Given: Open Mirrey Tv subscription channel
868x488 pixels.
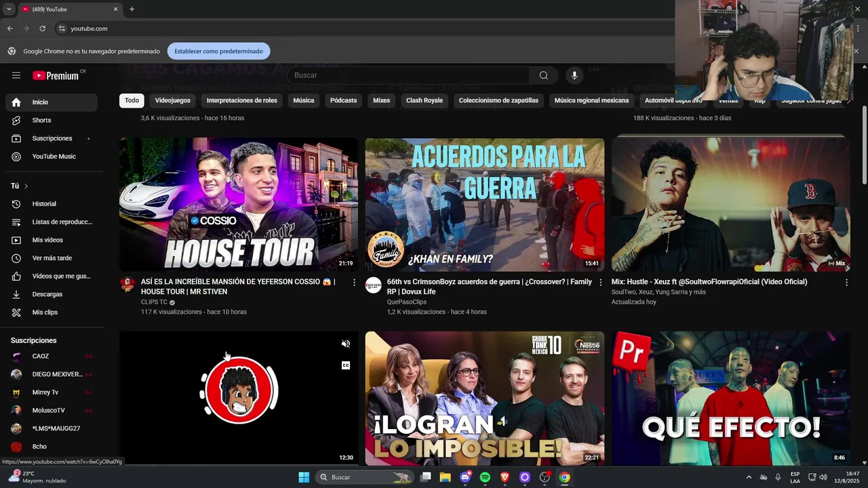Looking at the screenshot, I should coord(52,392).
